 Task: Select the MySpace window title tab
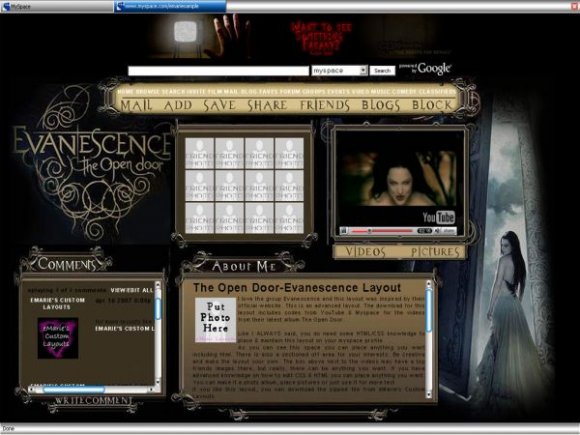(57, 6)
